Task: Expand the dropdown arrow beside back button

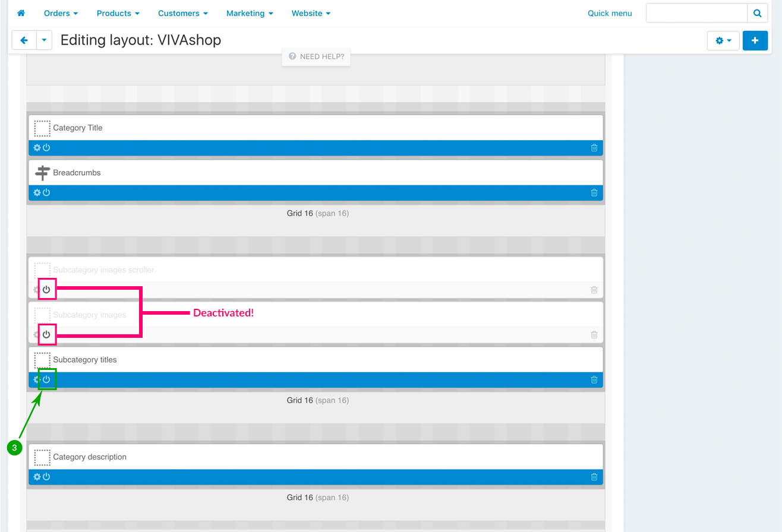Action: [45, 40]
